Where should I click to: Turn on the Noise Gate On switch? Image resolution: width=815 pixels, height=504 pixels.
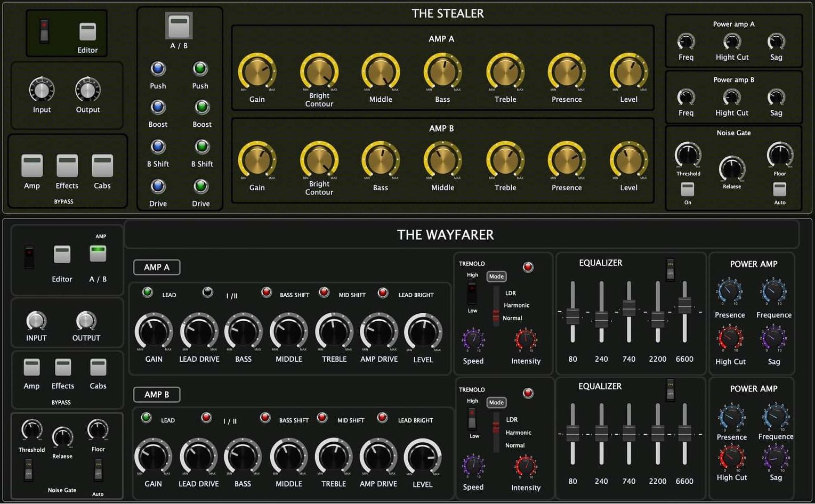click(x=687, y=188)
